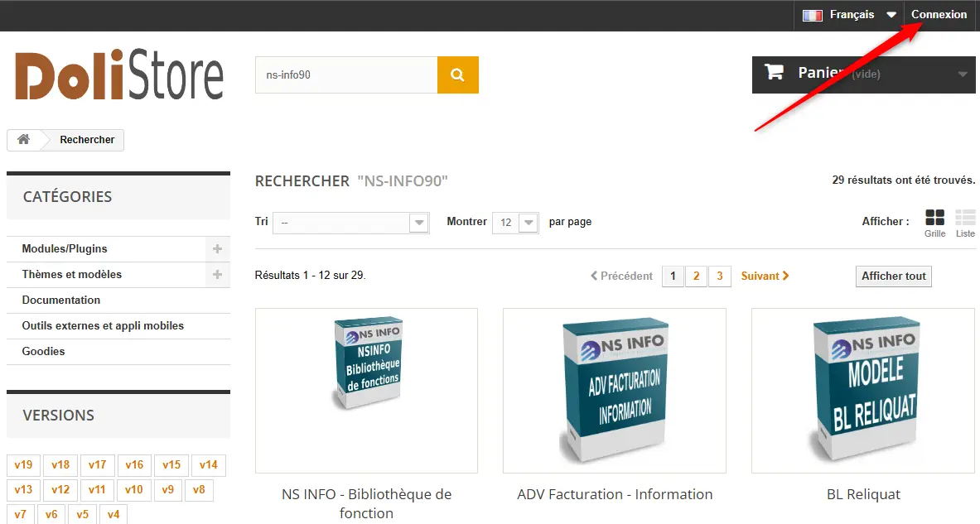Click the Précédent pagination link
980x524 pixels.
pos(622,276)
